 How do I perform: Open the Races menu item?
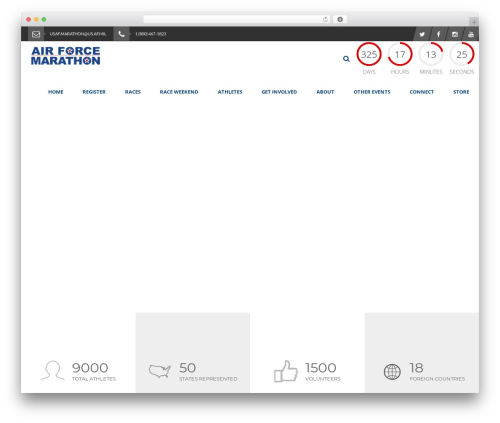pos(133,92)
